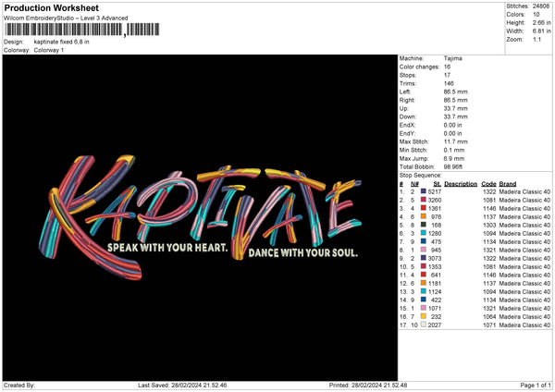
Task: Select the pink swatch in stop 8 row
Action: coord(425,250)
